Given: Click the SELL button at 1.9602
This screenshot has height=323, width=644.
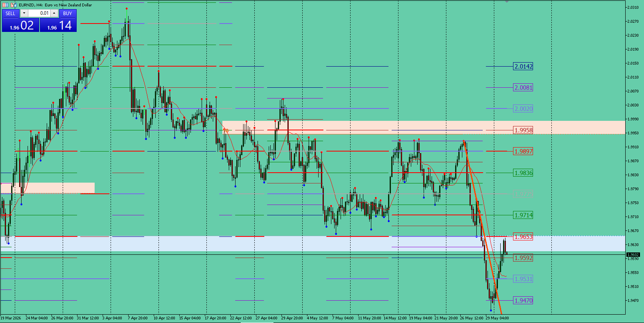Looking at the screenshot, I should pyautogui.click(x=20, y=21).
